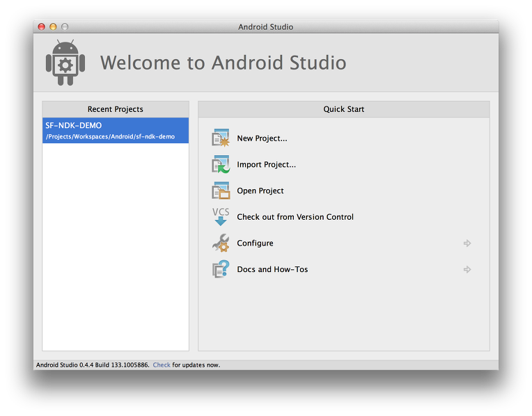Select Check out from Version Control
The height and width of the screenshot is (416, 532).
pos(295,217)
